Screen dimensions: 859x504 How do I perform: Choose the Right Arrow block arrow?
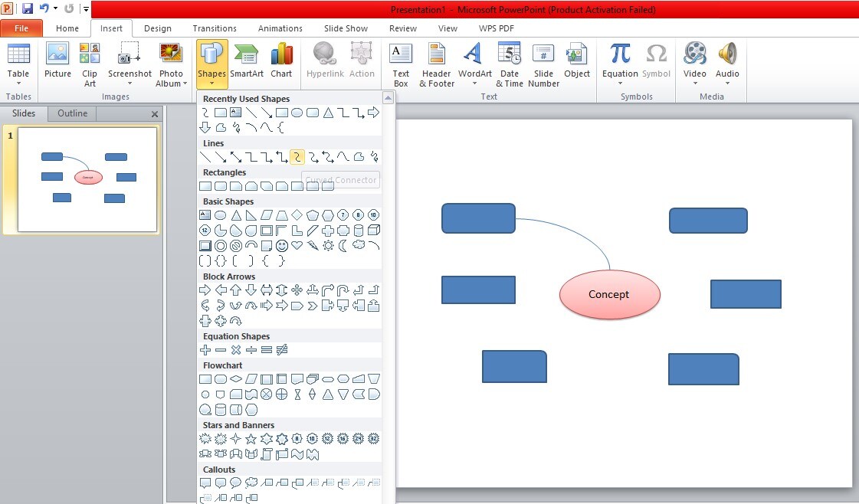coord(205,290)
